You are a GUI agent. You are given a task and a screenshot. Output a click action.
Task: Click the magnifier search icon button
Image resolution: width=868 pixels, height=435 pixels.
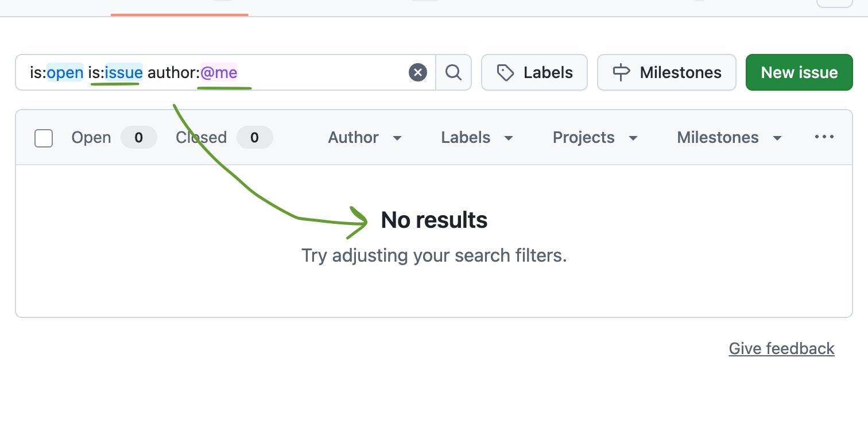point(454,73)
